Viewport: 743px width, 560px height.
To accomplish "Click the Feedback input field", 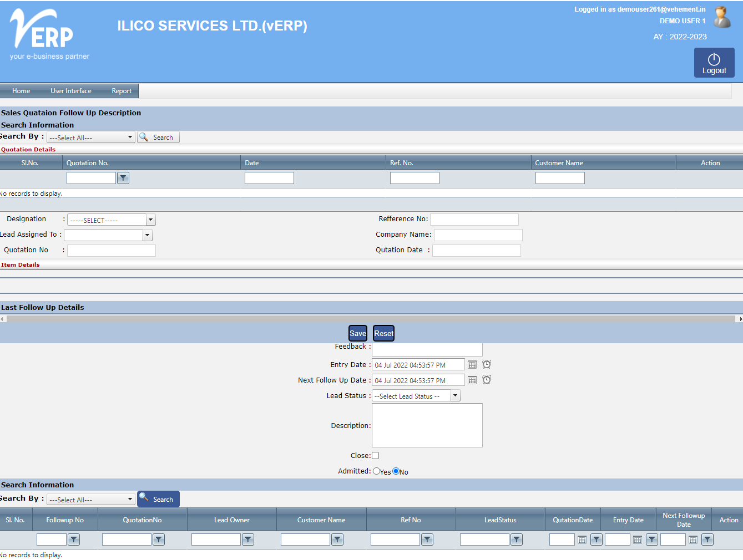I will point(427,349).
